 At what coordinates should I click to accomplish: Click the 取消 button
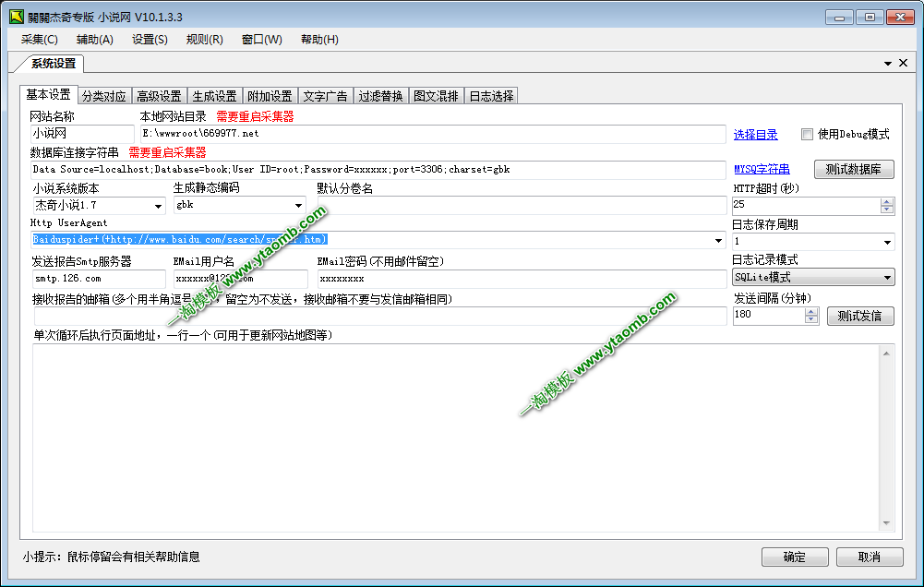coord(870,557)
